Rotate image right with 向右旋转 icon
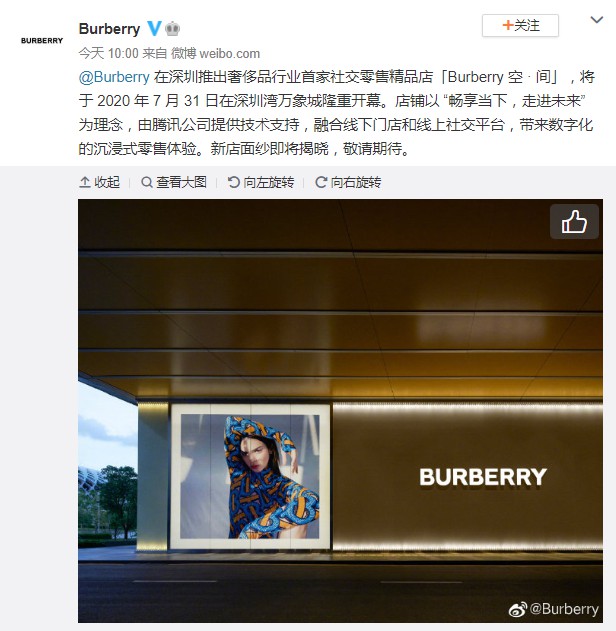The image size is (616, 631). 321,183
